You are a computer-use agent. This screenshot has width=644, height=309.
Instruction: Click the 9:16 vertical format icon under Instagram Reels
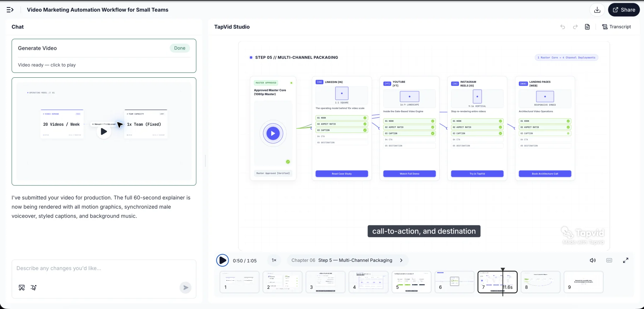[477, 97]
